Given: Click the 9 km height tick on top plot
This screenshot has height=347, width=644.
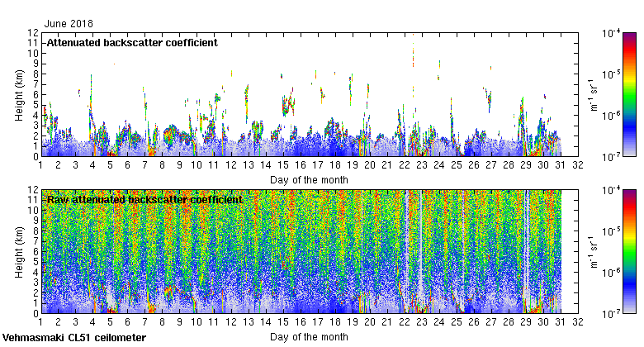Looking at the screenshot, I should pos(36,64).
